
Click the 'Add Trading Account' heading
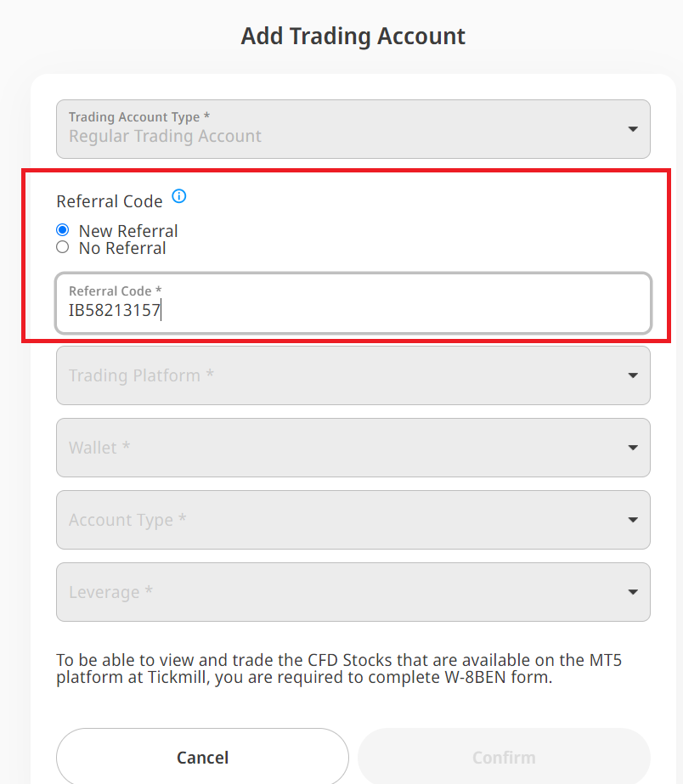[x=353, y=37]
